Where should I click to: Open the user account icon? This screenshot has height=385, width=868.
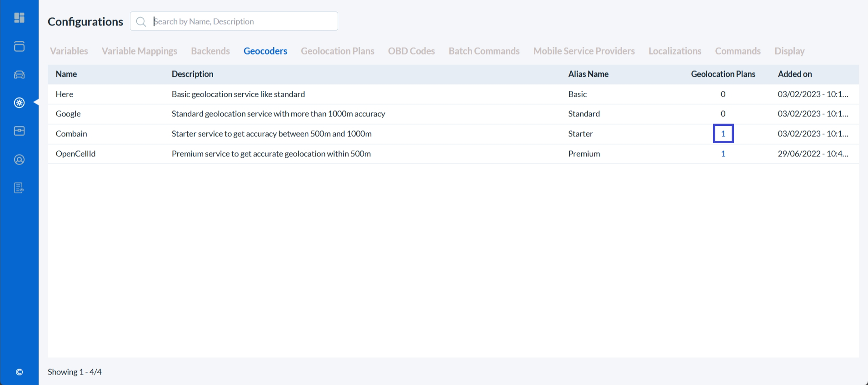click(19, 160)
